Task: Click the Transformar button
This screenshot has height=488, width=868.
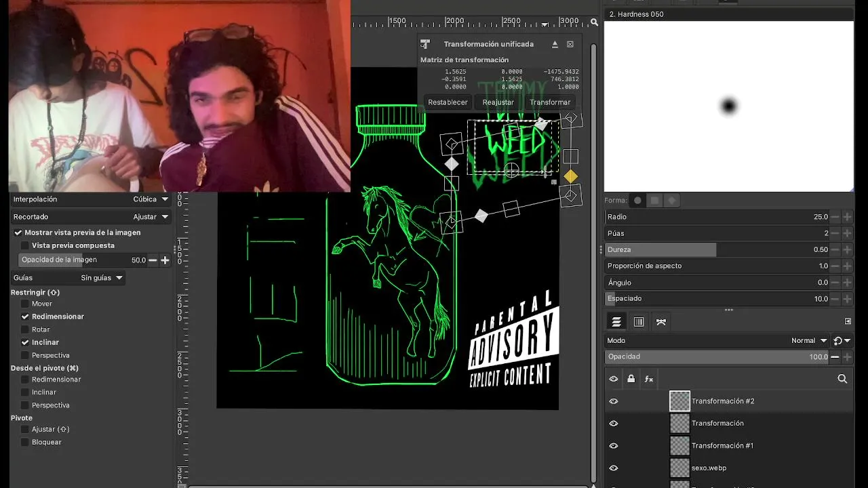Action: coord(550,102)
